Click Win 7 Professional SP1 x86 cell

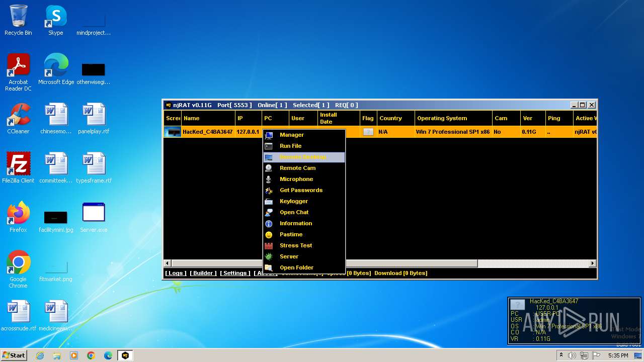tap(453, 132)
